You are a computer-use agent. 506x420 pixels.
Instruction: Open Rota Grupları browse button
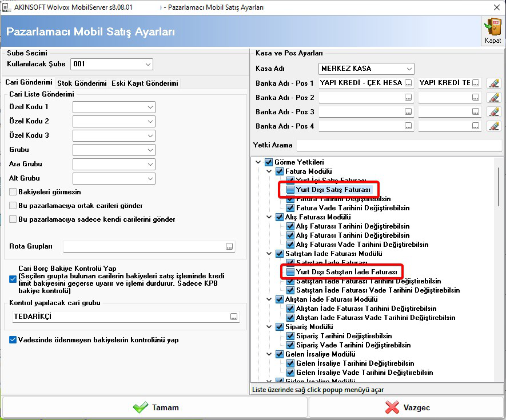[229, 246]
